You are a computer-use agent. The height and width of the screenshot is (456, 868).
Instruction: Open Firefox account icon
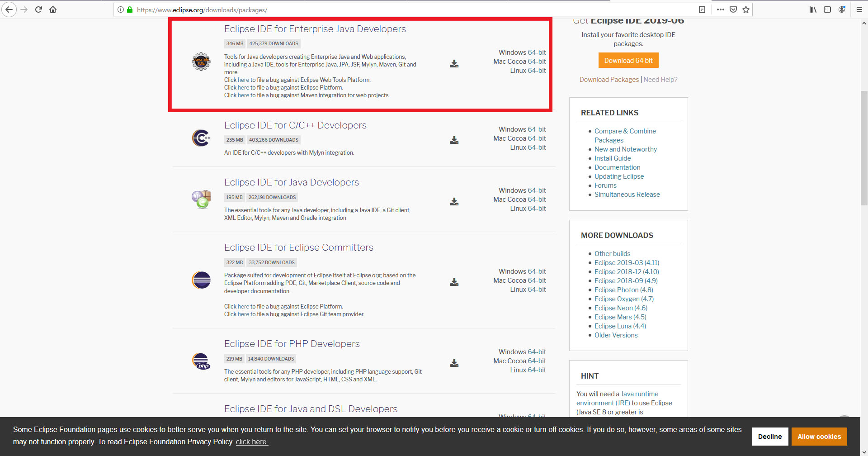(842, 9)
